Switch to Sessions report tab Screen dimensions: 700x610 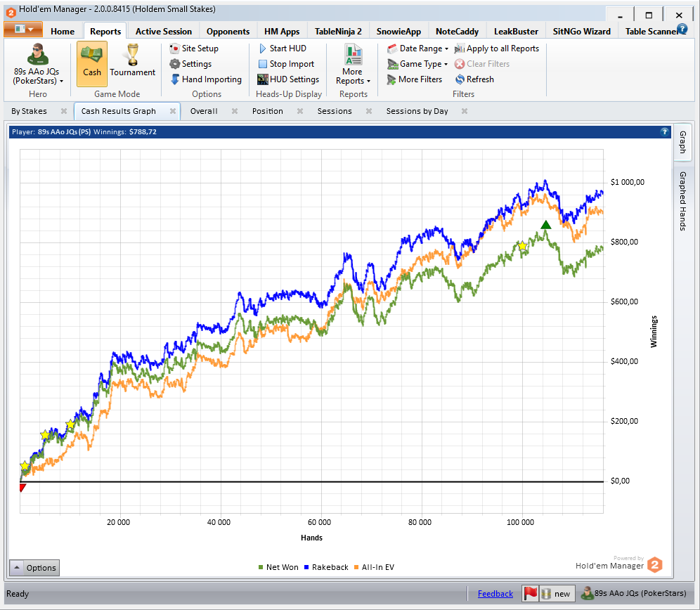pos(335,111)
